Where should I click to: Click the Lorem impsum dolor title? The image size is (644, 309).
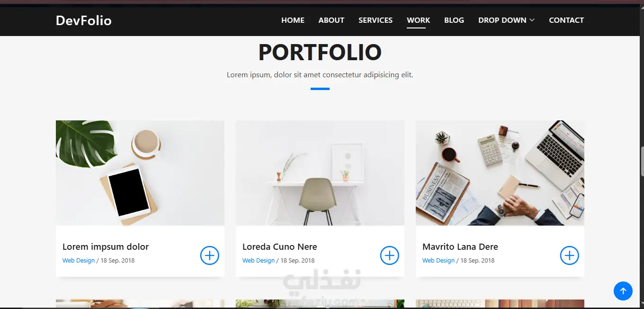[106, 247]
